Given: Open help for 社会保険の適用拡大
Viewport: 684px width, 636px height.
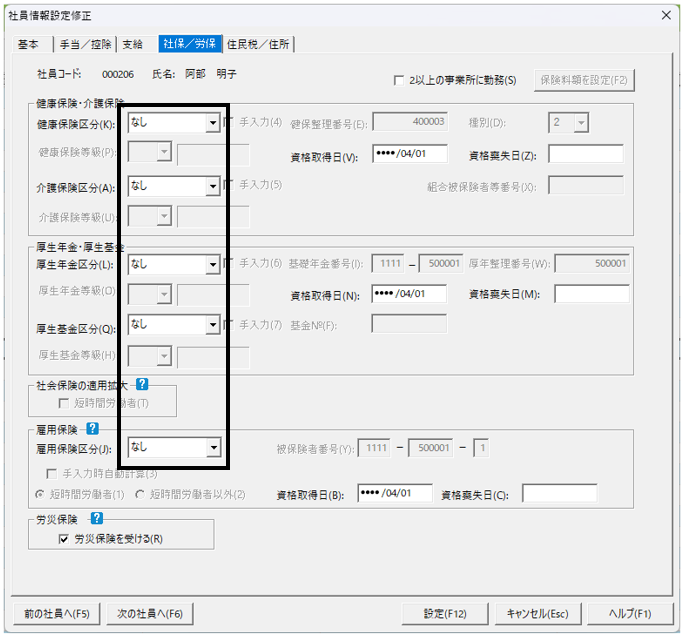Looking at the screenshot, I should 142,384.
